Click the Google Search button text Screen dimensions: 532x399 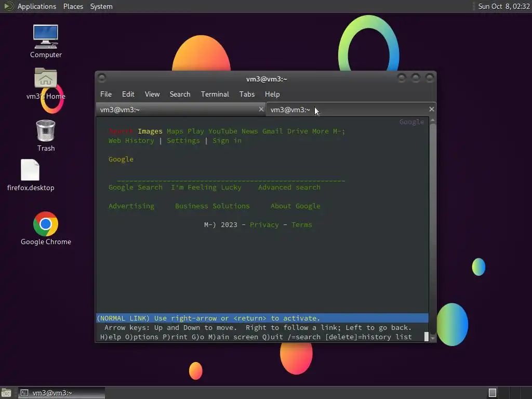click(136, 187)
